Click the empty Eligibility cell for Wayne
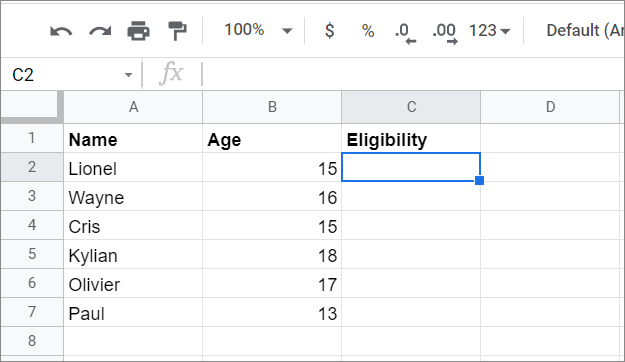 (411, 197)
